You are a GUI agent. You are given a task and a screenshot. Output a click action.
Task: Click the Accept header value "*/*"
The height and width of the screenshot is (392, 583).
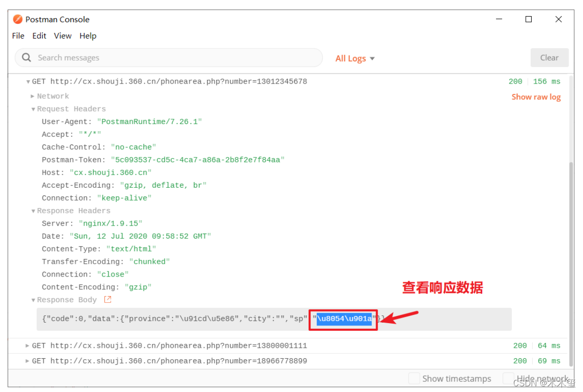pyautogui.click(x=90, y=134)
